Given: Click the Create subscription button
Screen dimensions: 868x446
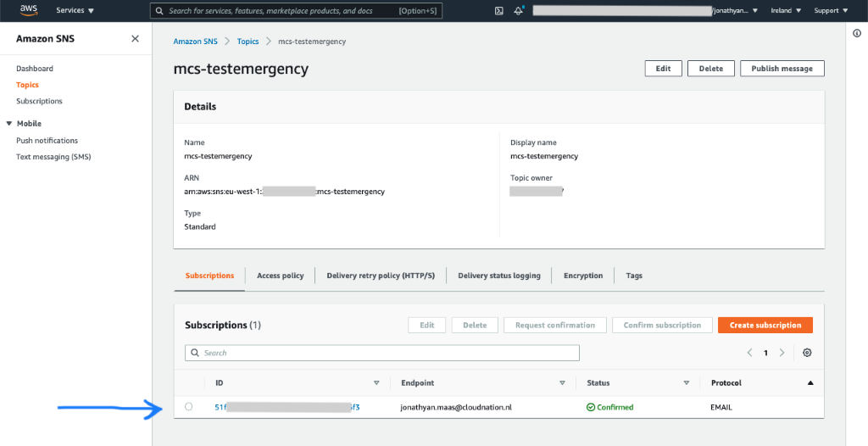Looking at the screenshot, I should pos(765,325).
